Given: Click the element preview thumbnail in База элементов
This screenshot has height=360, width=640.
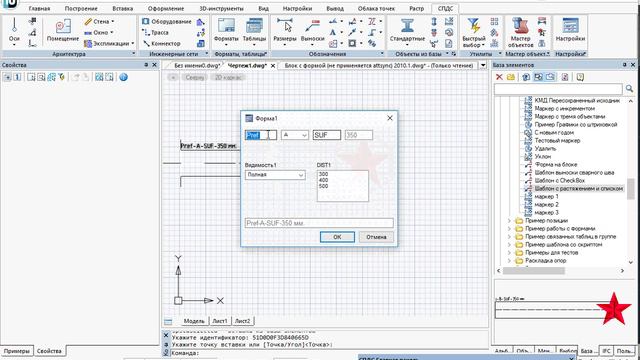Looking at the screenshot, I should click(564, 309).
